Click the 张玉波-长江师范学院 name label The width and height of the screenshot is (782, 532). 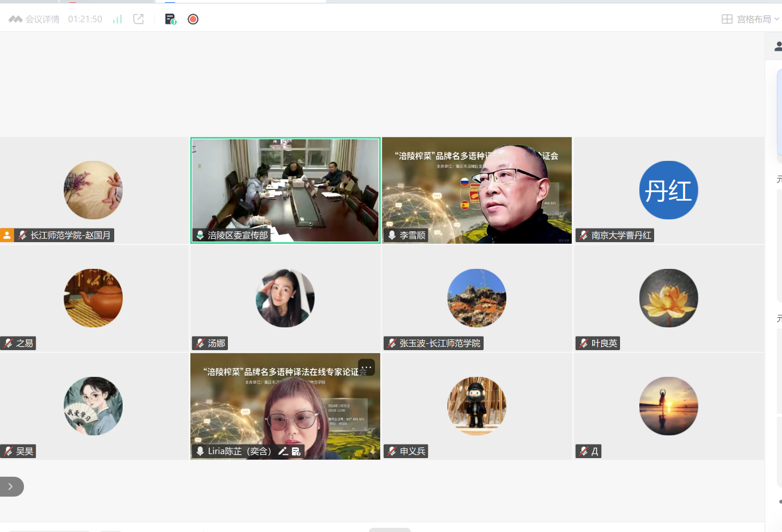pos(439,343)
